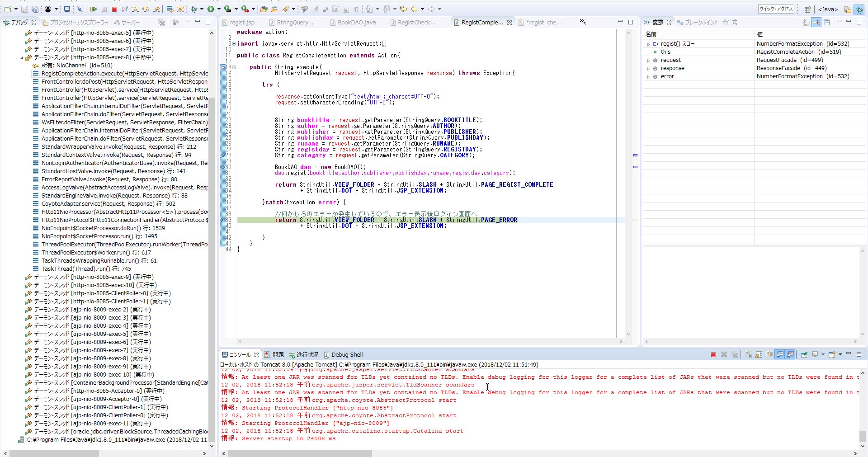Image resolution: width=868 pixels, height=457 pixels.
Task: Expand the response variable
Action: coord(649,68)
